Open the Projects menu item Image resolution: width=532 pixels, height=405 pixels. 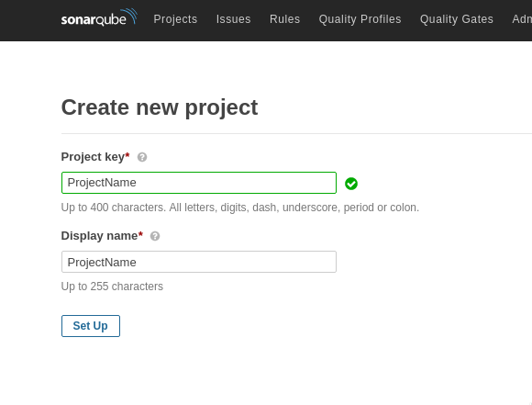tap(175, 19)
